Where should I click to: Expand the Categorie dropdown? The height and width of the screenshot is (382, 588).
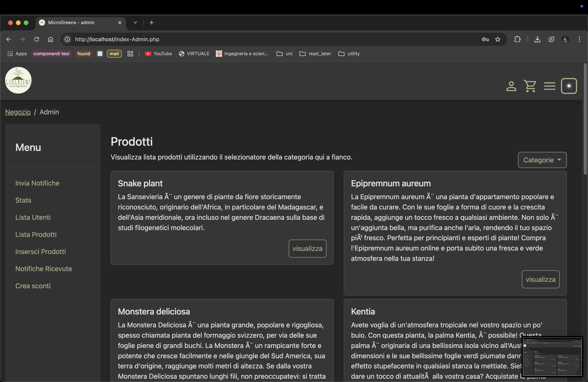click(542, 160)
